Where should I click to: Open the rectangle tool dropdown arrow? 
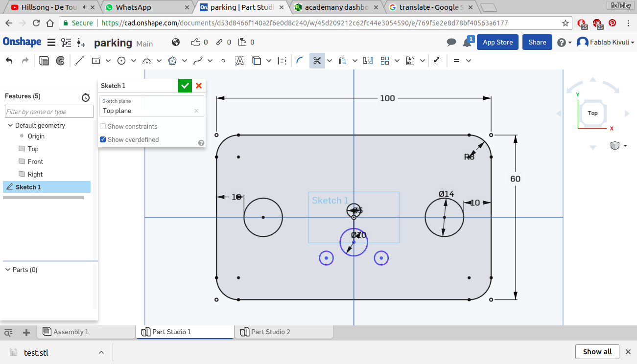pos(108,61)
